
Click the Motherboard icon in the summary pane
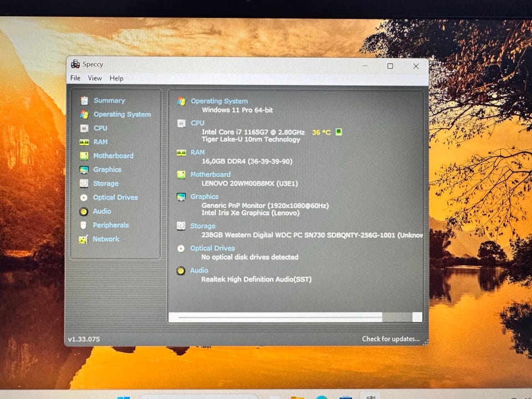pos(181,175)
